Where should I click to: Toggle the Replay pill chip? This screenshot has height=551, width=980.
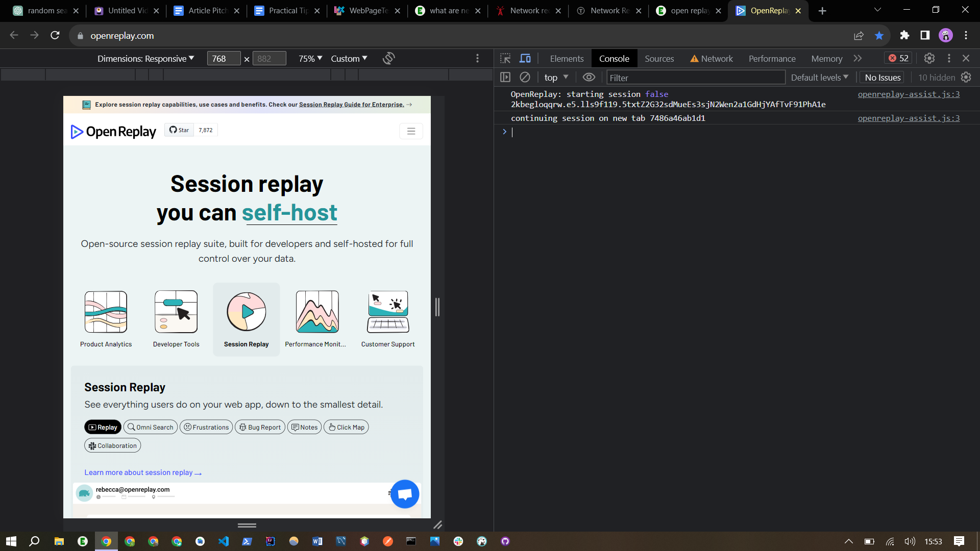pyautogui.click(x=103, y=427)
